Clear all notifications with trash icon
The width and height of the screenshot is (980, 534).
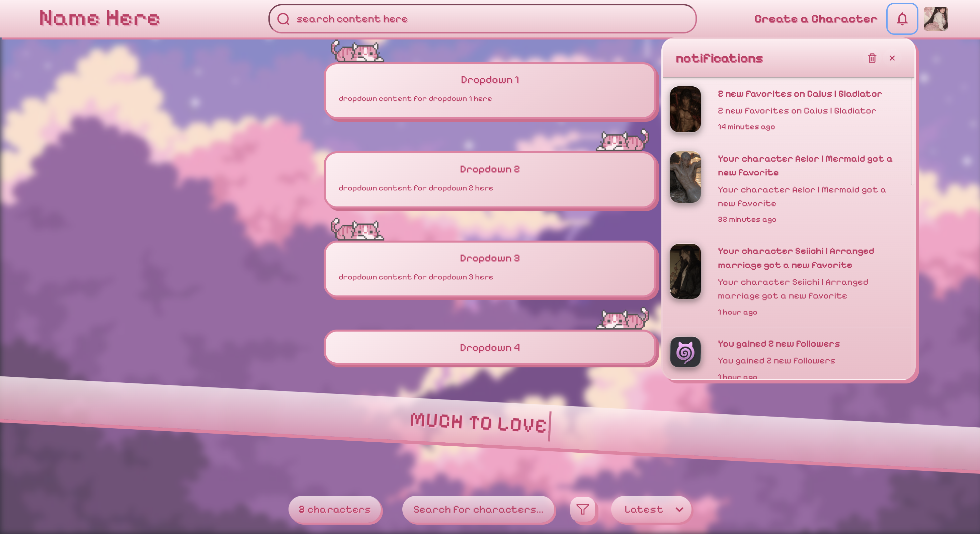[x=872, y=58]
